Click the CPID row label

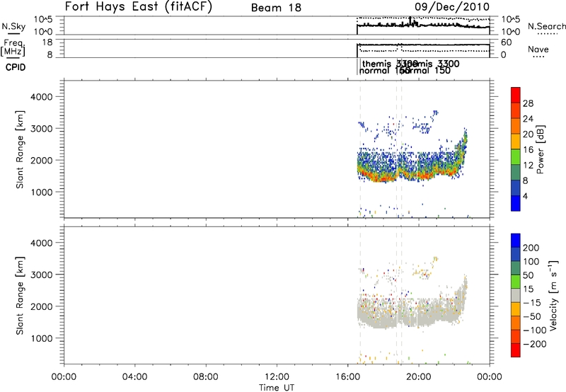tap(16, 67)
